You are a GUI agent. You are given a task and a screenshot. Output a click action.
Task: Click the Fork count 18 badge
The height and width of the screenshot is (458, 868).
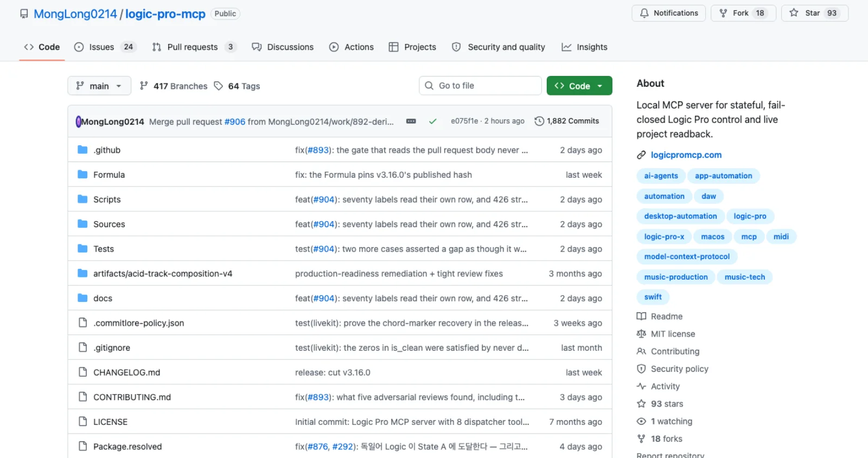[x=760, y=13]
